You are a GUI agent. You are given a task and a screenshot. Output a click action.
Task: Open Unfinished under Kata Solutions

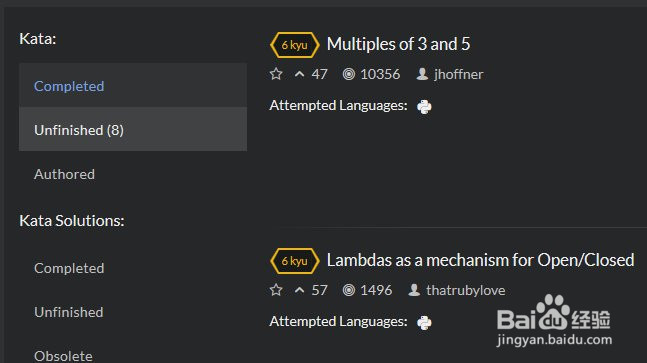pyautogui.click(x=68, y=312)
